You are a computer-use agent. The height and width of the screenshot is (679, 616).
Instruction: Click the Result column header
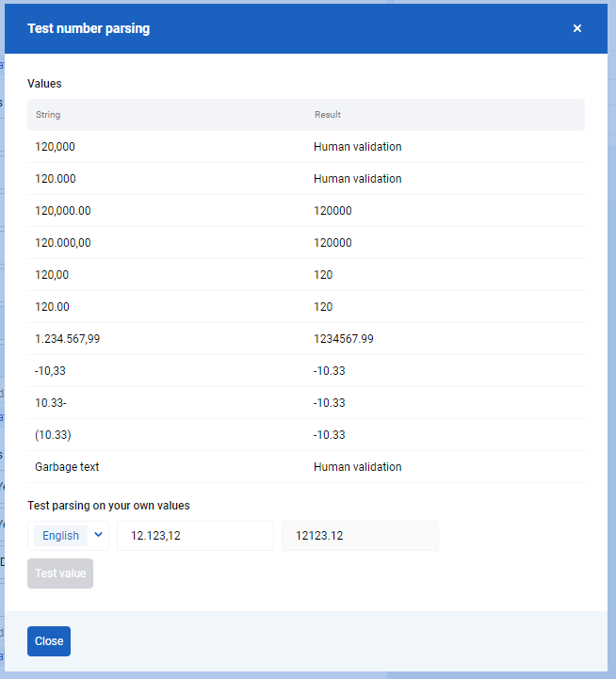click(328, 115)
